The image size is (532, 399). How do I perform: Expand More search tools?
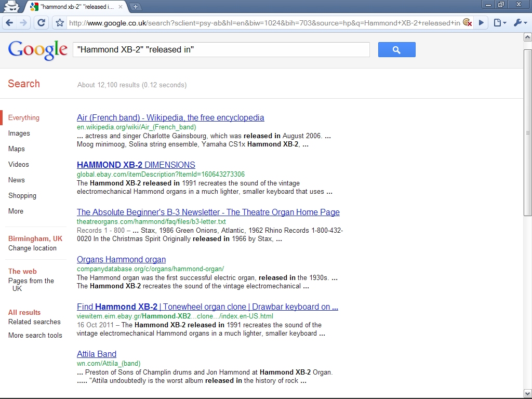coord(35,335)
